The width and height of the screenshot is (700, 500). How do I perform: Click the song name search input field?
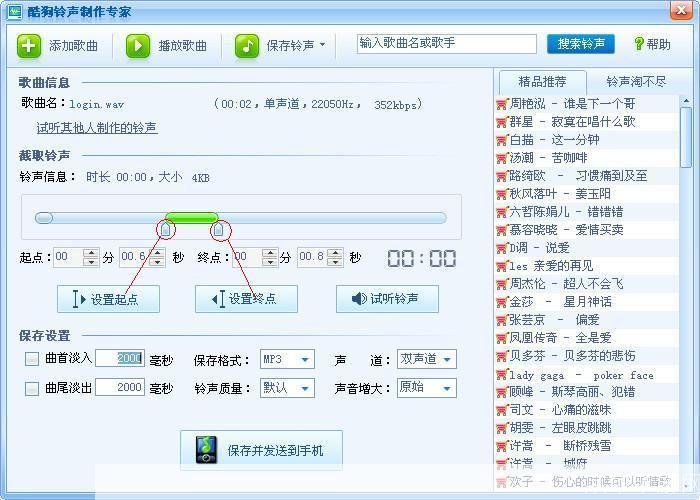(447, 44)
